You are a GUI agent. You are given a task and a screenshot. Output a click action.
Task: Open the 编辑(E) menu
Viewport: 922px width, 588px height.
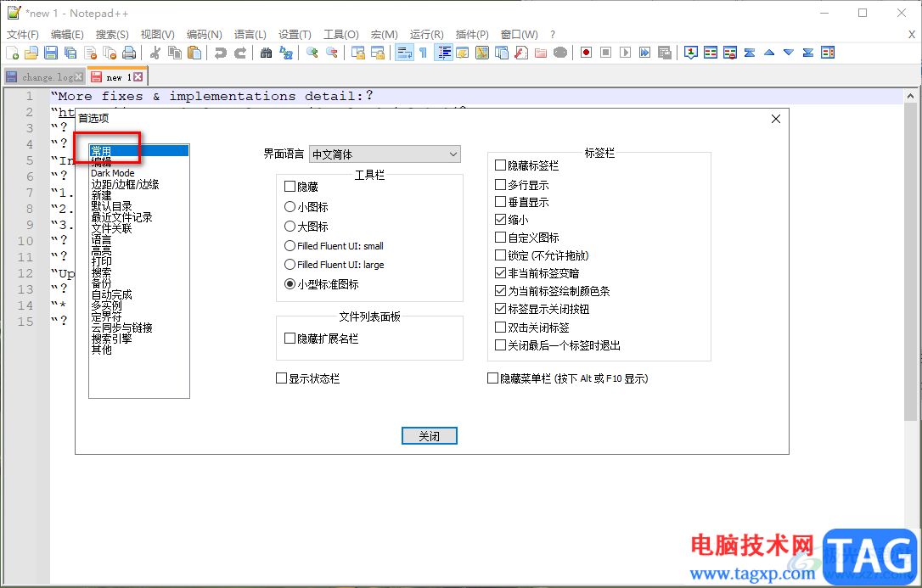tap(67, 35)
